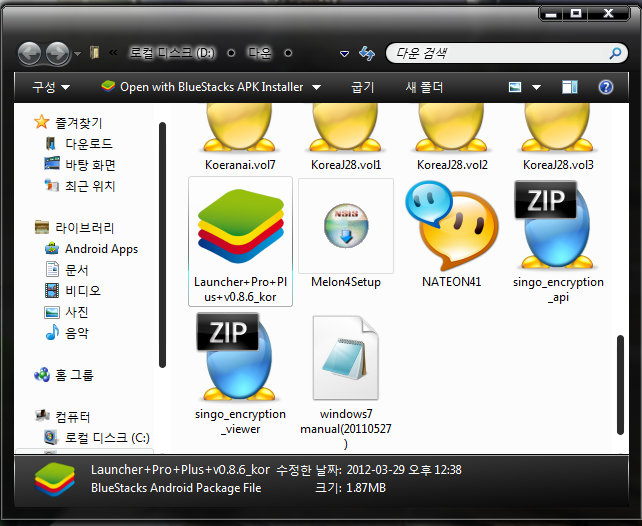Click the file list vertical scrollbar
The width and height of the screenshot is (642, 526).
[620, 385]
